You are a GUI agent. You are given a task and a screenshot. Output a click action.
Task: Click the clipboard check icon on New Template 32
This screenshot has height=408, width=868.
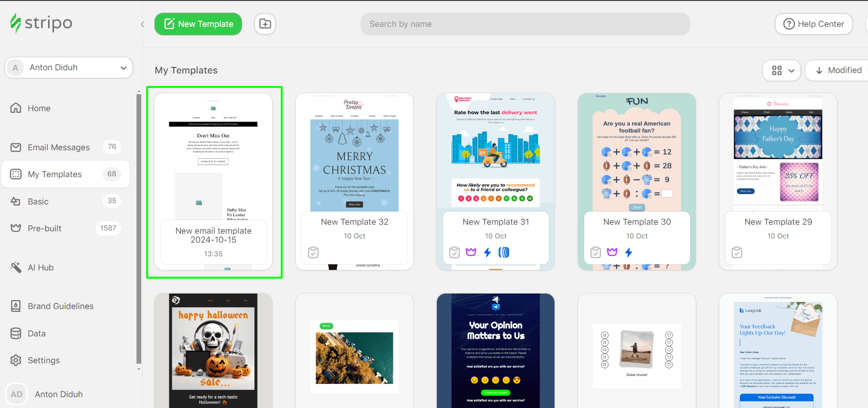click(313, 253)
